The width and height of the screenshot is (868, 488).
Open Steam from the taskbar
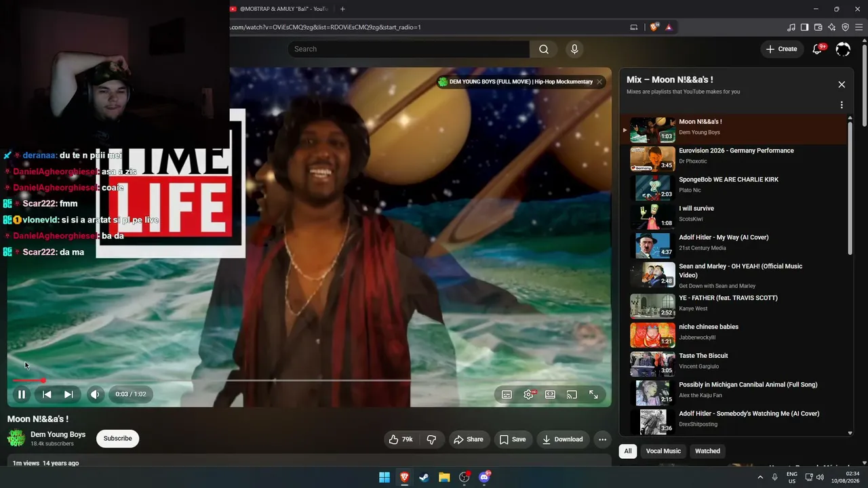point(424,477)
